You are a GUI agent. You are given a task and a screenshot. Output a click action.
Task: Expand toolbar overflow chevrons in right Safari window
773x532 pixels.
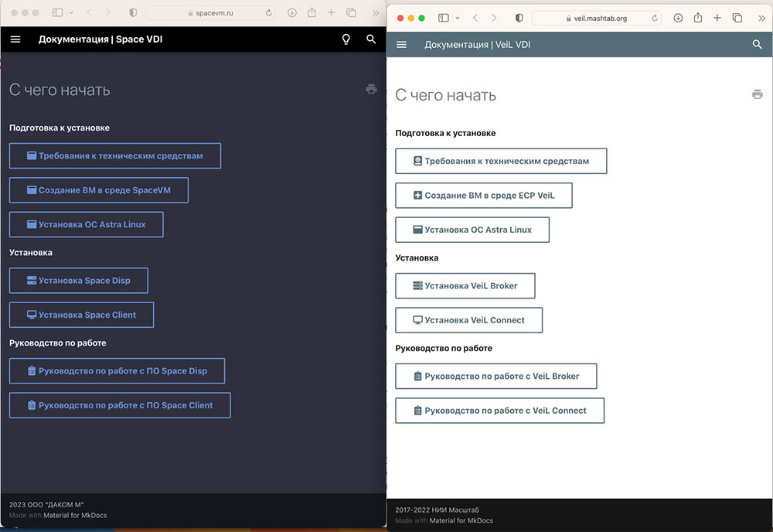[761, 18]
